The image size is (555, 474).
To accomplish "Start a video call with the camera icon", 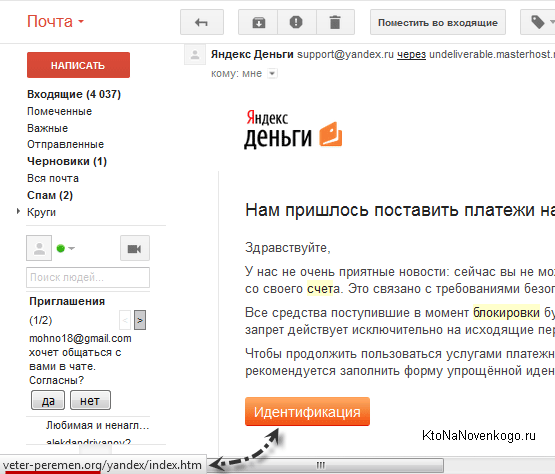I will click(x=135, y=248).
